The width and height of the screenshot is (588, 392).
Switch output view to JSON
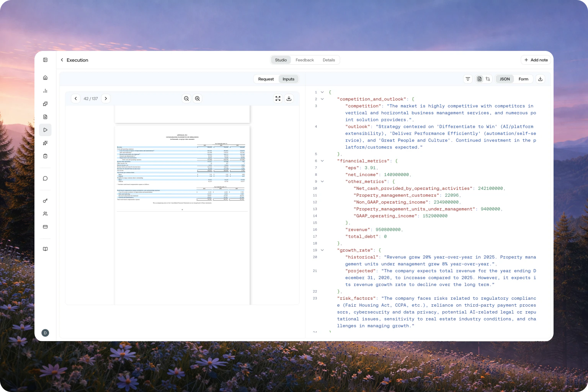tap(505, 79)
